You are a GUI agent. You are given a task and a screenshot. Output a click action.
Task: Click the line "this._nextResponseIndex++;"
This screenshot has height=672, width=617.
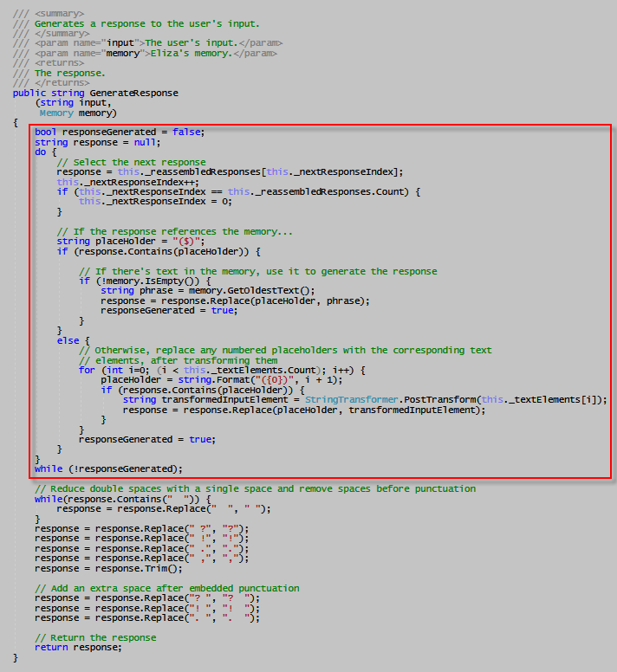click(x=127, y=182)
